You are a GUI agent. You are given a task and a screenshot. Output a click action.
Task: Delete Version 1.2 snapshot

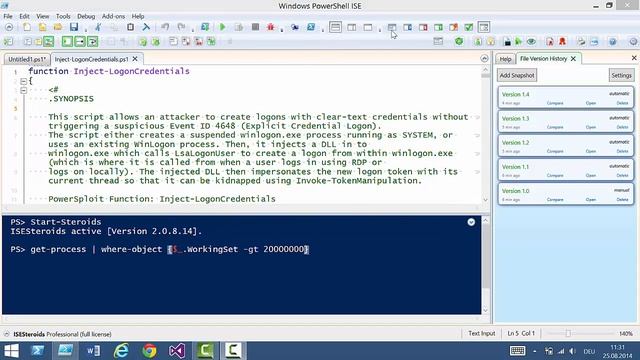pos(622,151)
